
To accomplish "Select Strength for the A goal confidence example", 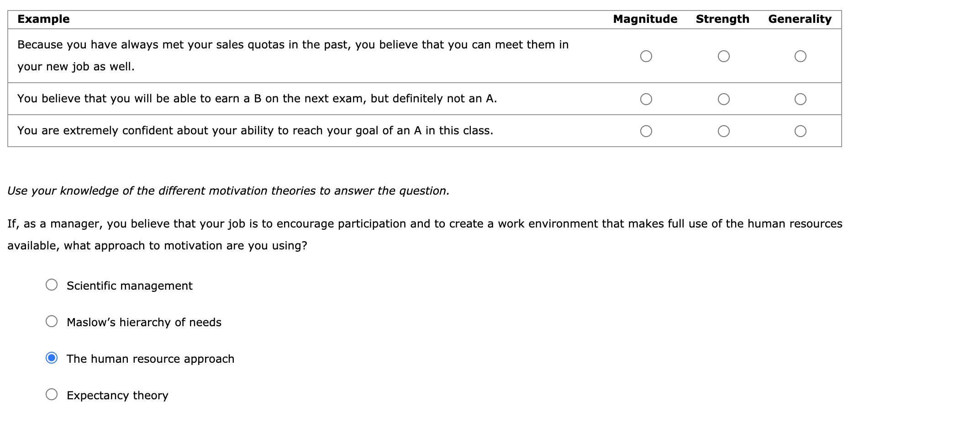I will click(x=724, y=131).
